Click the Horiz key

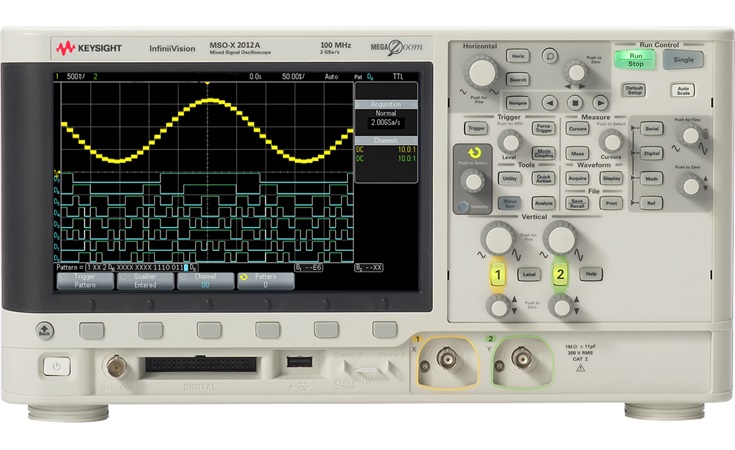pyautogui.click(x=518, y=56)
